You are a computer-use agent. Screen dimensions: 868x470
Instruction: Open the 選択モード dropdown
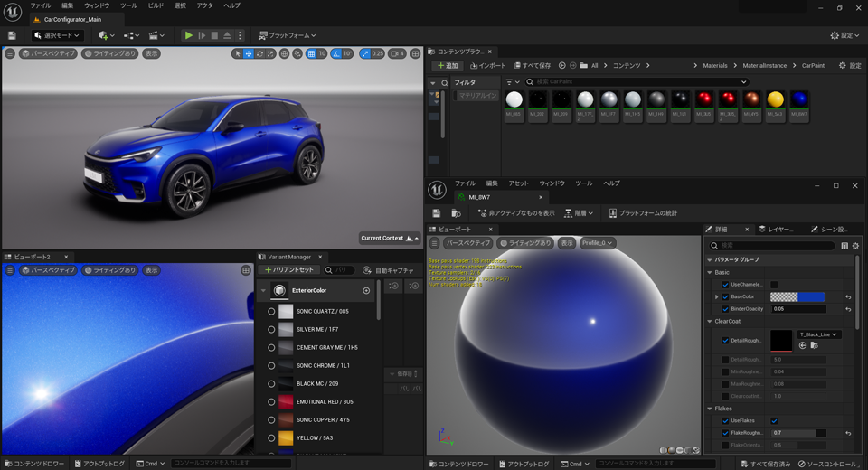[57, 35]
